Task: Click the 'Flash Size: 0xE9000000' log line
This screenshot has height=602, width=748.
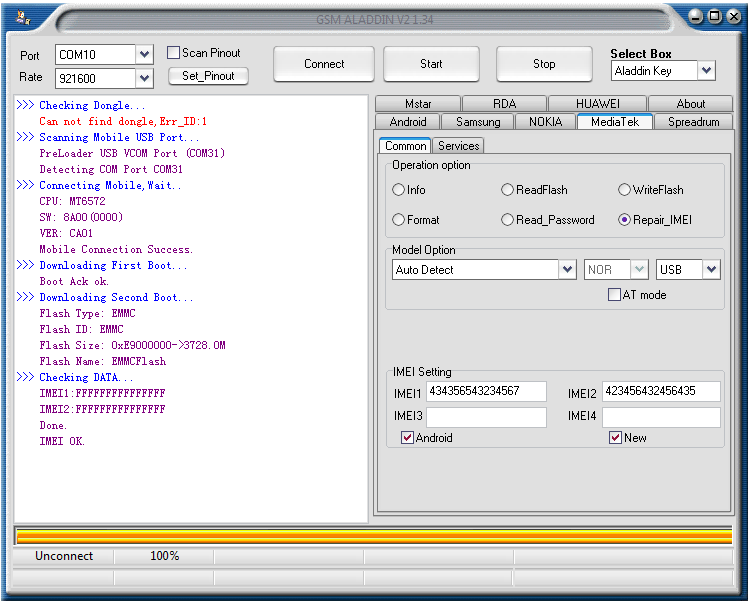Action: (133, 345)
